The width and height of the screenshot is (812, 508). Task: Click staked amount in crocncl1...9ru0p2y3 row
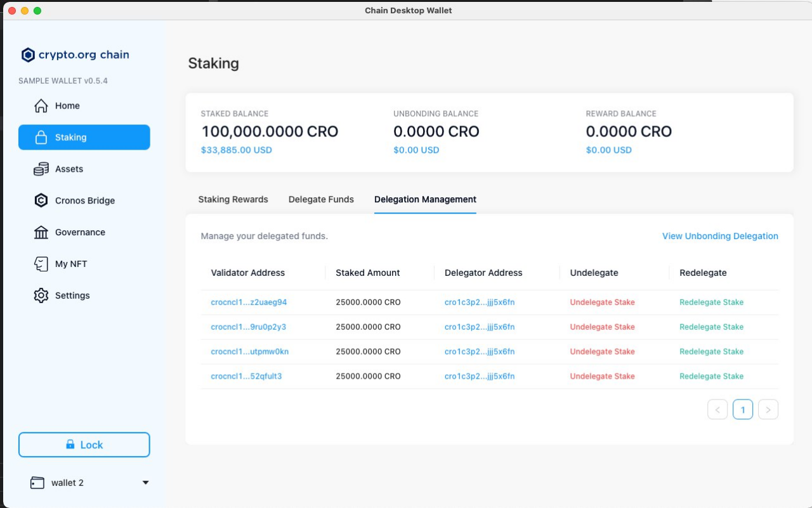pyautogui.click(x=368, y=327)
